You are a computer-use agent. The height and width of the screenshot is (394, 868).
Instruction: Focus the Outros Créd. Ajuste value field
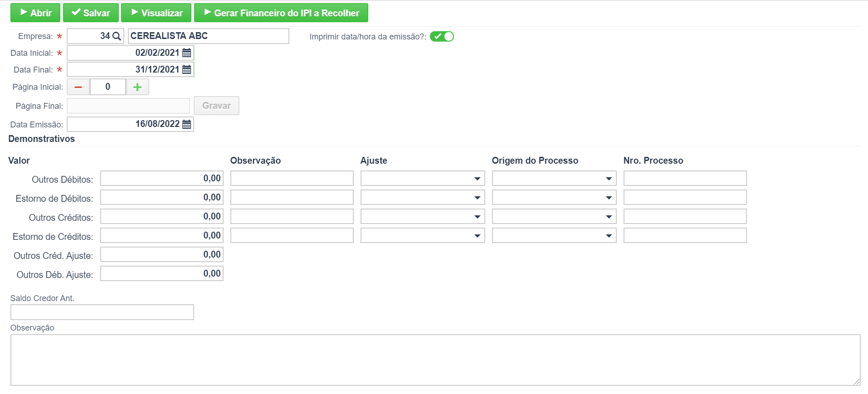162,254
